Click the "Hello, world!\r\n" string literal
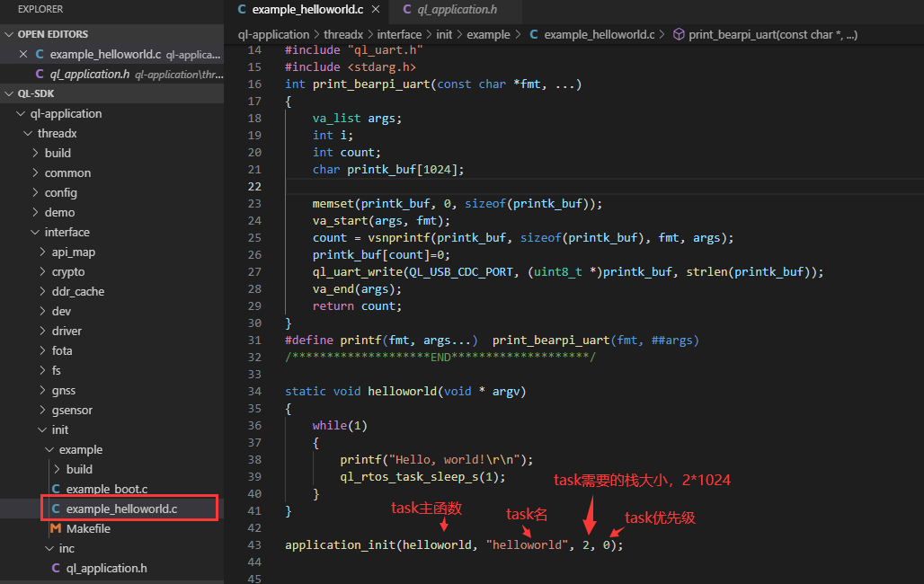This screenshot has width=924, height=584. click(454, 460)
